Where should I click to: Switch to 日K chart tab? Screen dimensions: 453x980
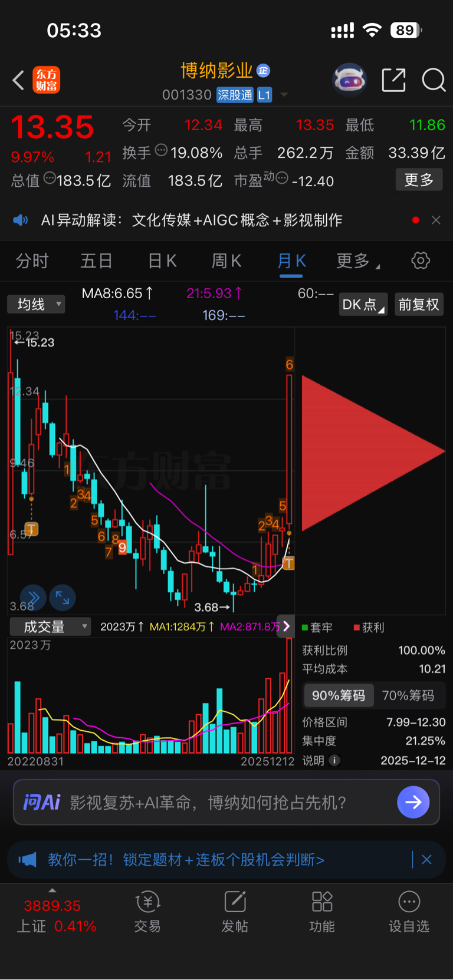162,260
